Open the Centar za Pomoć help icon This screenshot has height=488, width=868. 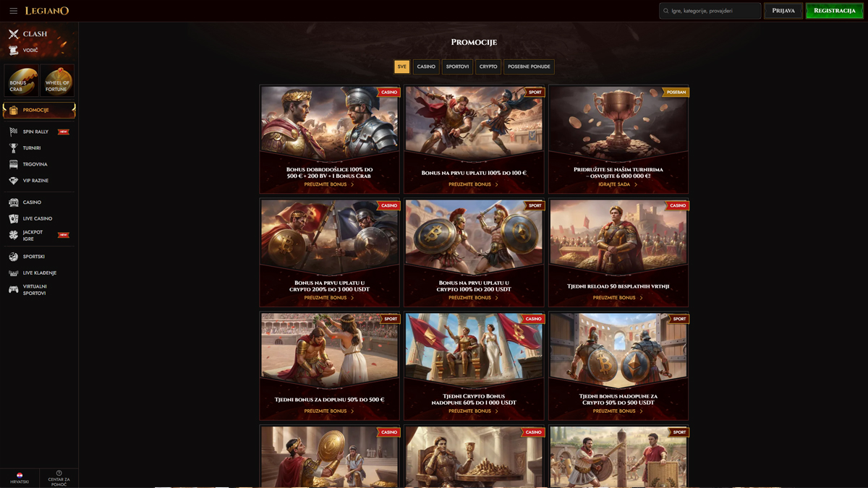point(59,474)
